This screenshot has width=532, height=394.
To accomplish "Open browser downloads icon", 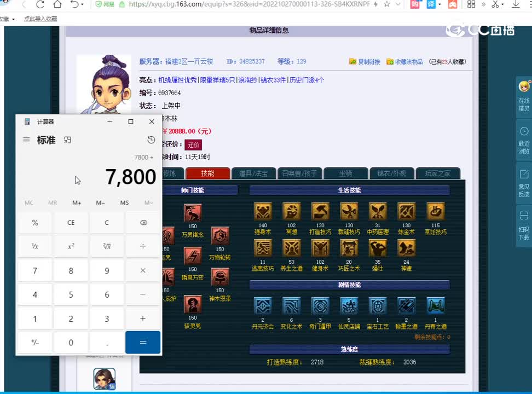I will pos(516,4).
